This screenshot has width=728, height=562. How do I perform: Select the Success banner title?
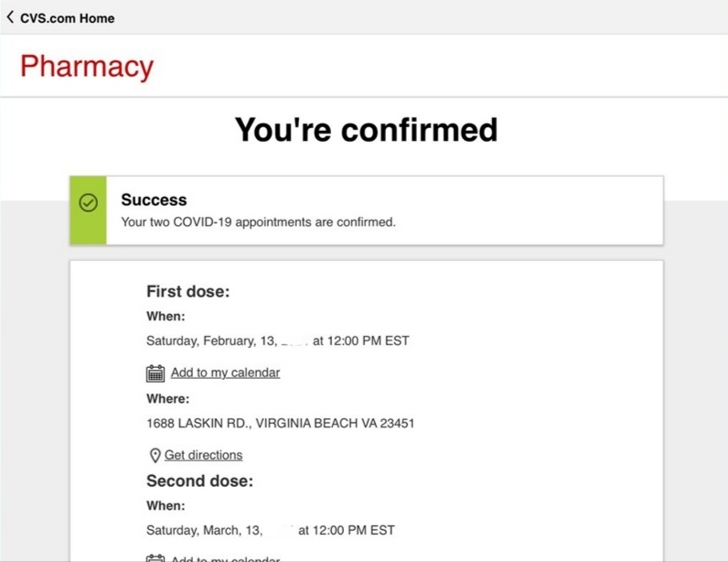coord(154,200)
